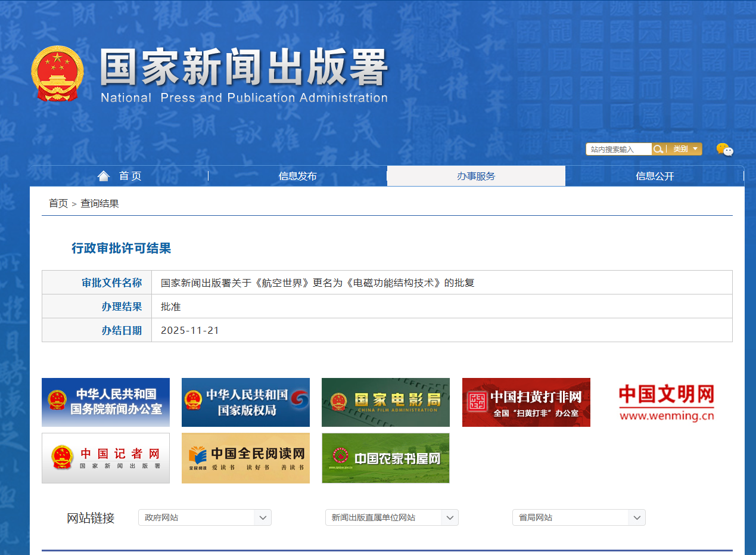Open the 国家版权局 banner link
This screenshot has height=555, width=756.
pos(245,402)
